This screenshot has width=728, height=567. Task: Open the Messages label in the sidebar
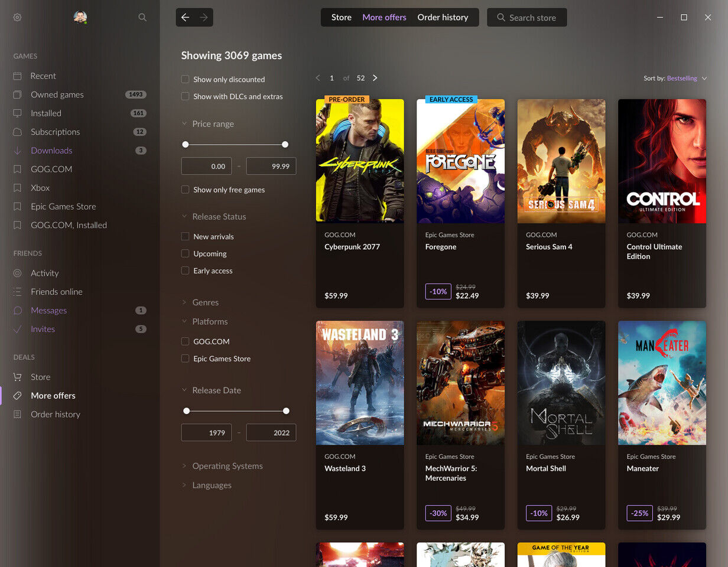point(49,311)
